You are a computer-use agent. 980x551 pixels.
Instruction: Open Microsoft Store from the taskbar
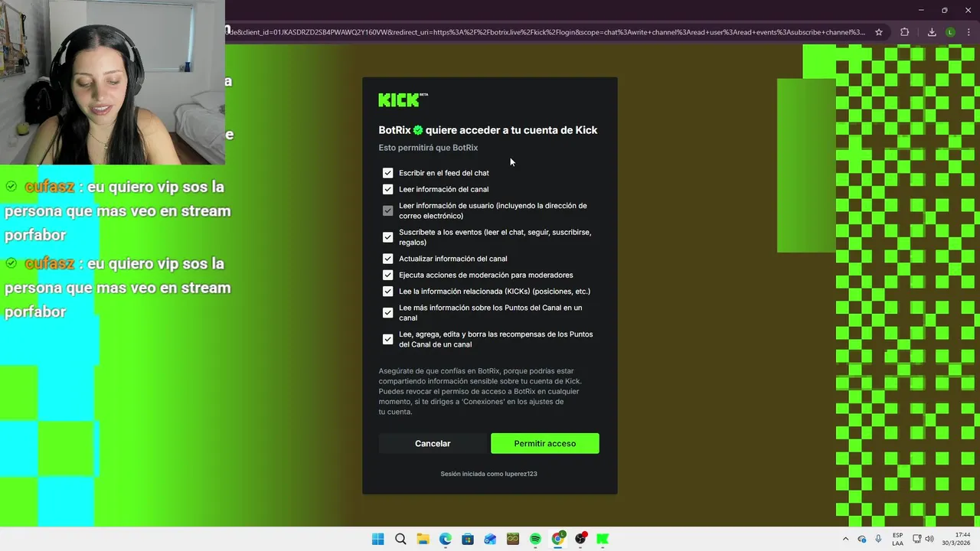point(468,539)
